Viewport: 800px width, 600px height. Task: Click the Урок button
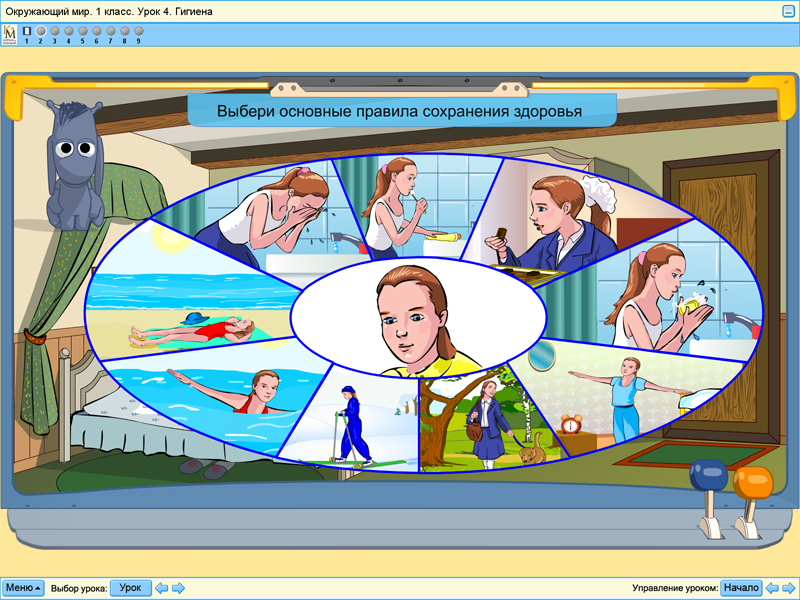131,588
